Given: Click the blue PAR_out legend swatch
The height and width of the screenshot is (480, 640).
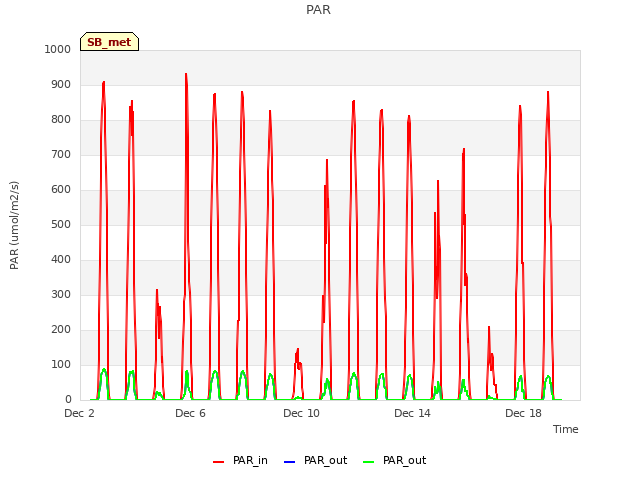Looking at the screenshot, I should (289, 462).
